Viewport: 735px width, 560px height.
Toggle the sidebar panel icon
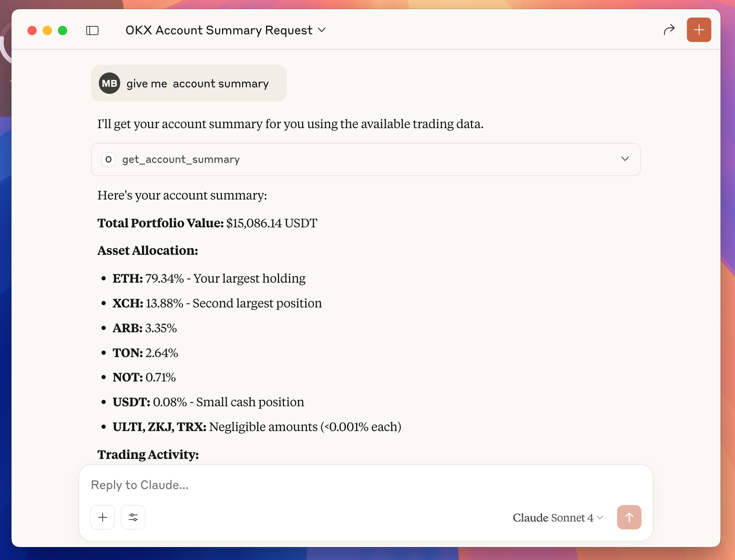click(x=92, y=31)
